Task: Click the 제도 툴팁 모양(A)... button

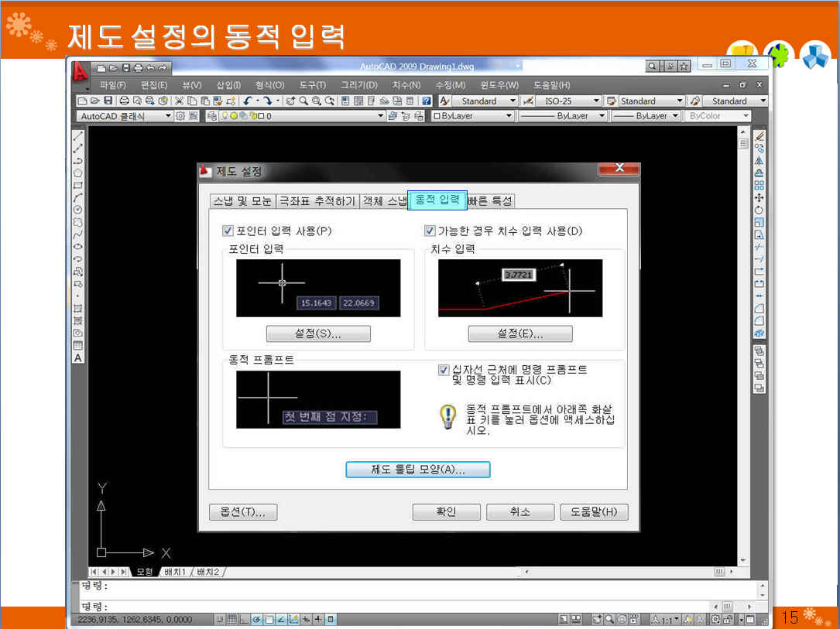Action: (417, 470)
